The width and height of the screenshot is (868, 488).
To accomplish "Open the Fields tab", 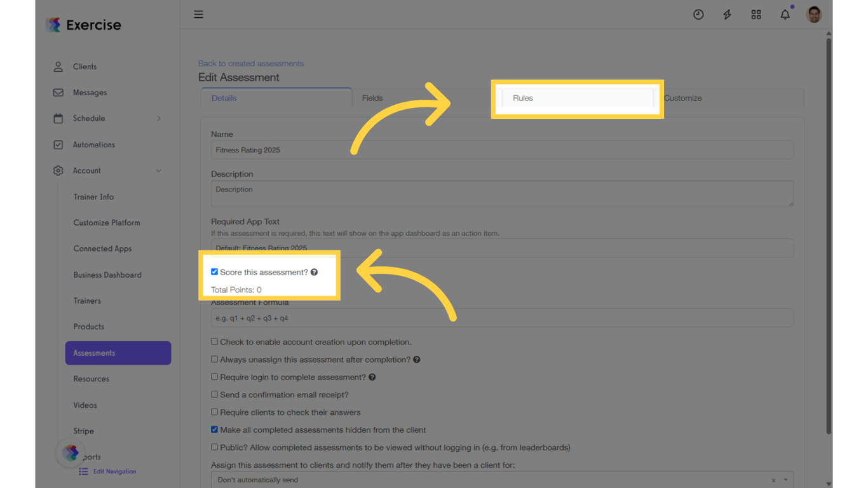I will click(372, 98).
